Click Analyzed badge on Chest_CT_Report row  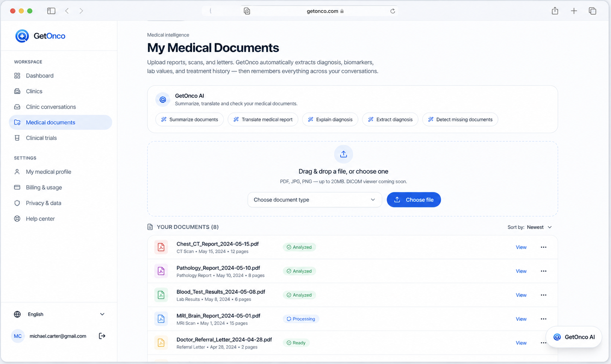pos(299,247)
